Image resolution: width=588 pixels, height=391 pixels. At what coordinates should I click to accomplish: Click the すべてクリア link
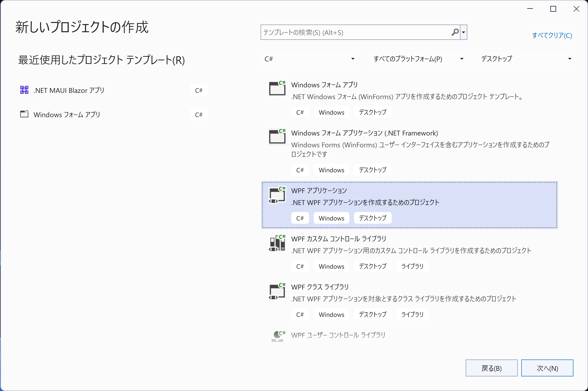(x=552, y=35)
